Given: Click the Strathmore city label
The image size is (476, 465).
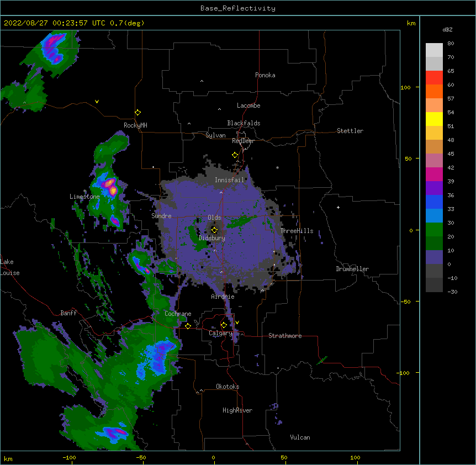Looking at the screenshot, I should 285,336.
